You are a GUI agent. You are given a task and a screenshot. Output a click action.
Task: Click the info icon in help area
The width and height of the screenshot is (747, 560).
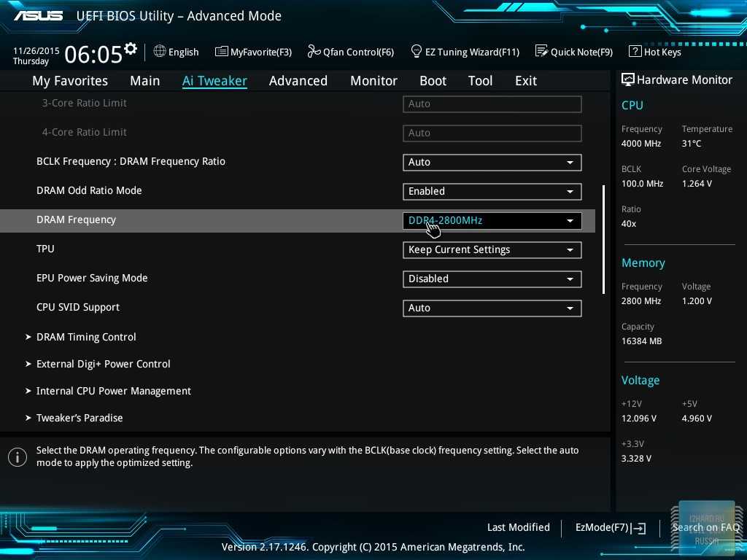pyautogui.click(x=17, y=457)
